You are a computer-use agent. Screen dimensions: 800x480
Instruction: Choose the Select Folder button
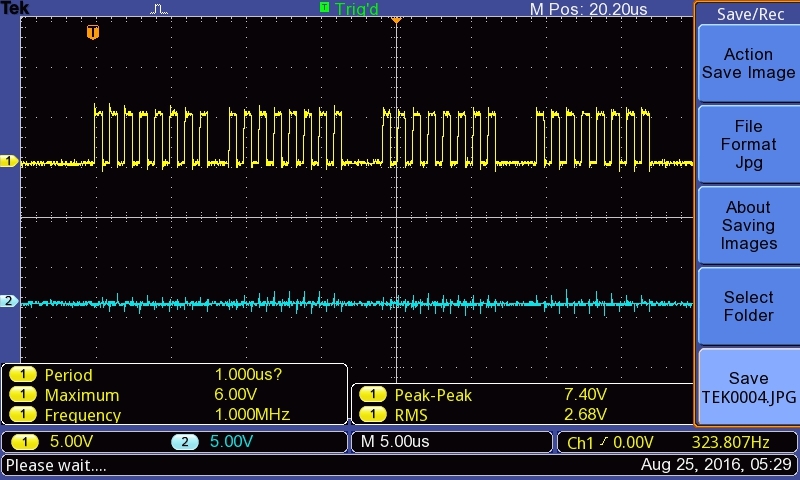point(748,306)
